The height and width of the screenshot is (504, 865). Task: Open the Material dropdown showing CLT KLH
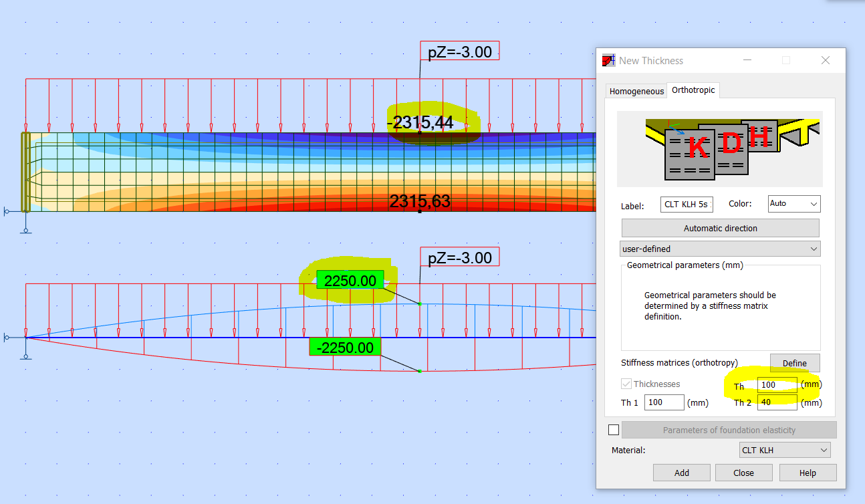(x=784, y=450)
